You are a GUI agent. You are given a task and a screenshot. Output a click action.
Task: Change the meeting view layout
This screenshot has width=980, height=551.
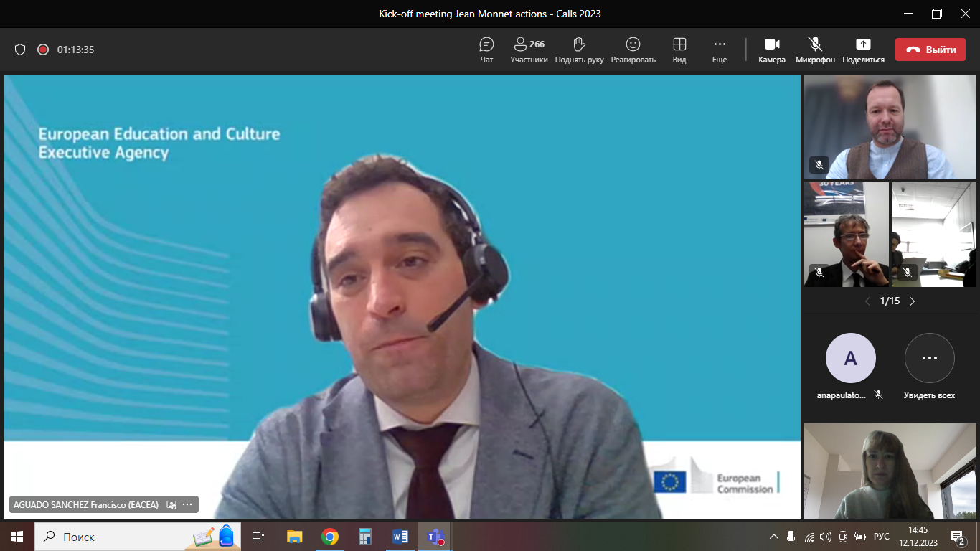679,50
